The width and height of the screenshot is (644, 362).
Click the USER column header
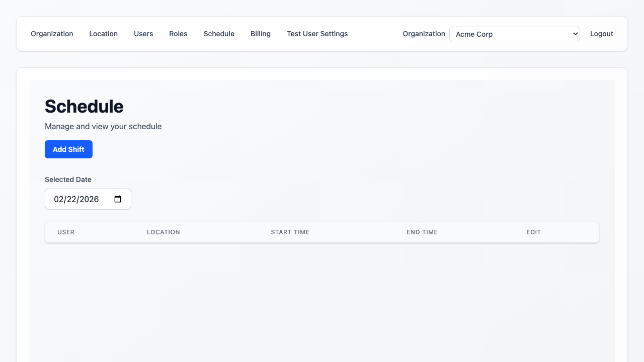(66, 232)
